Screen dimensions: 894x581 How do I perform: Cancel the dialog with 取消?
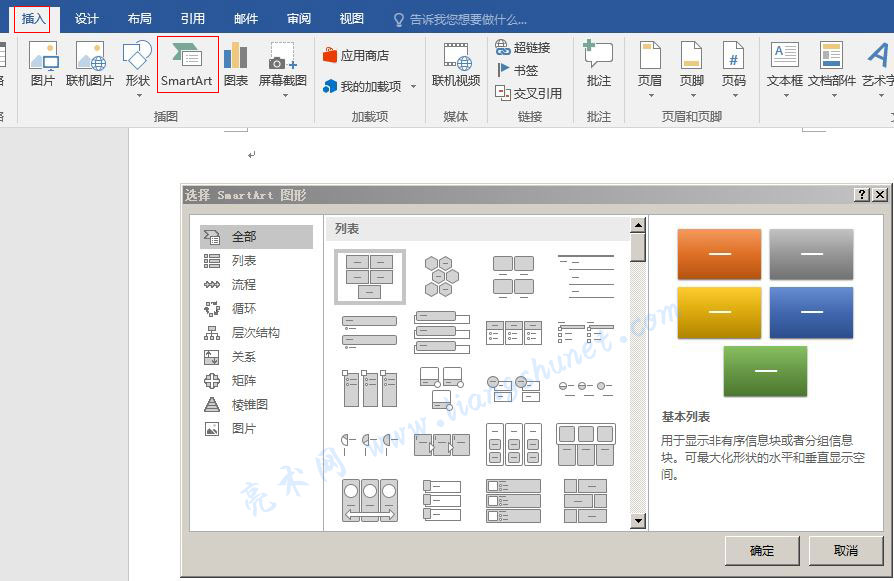(846, 551)
